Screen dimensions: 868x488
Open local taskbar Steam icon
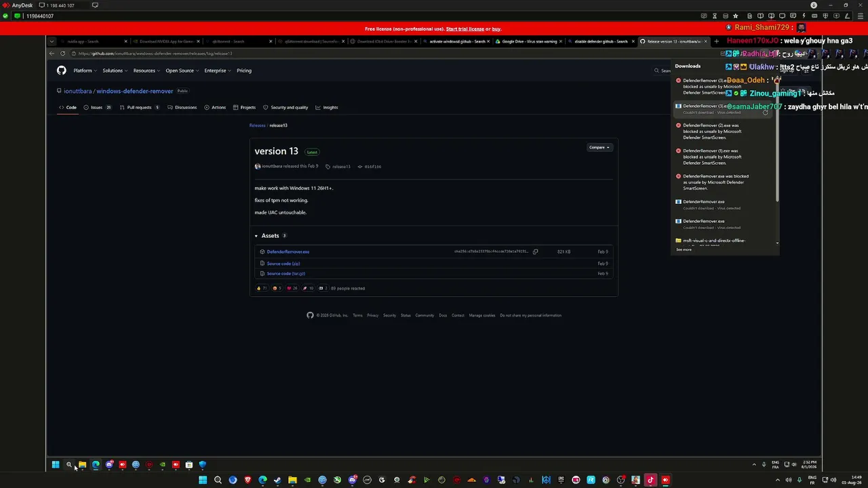[x=277, y=480]
